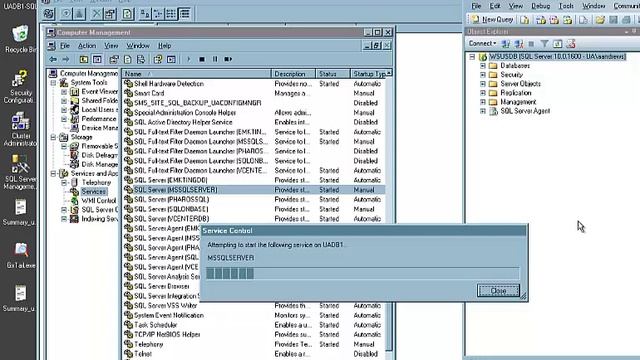Select Shell Hardware Detection service
The image size is (640, 360).
pyautogui.click(x=254, y=84)
